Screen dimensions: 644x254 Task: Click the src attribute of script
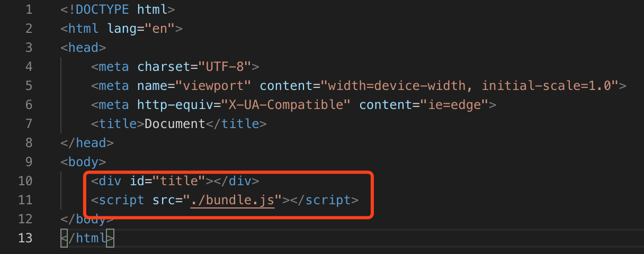point(164,200)
